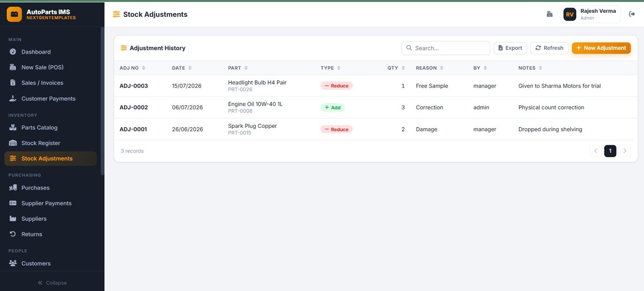The width and height of the screenshot is (644, 291).
Task: Click the Dashboard gauge icon in sidebar
Action: [13, 52]
